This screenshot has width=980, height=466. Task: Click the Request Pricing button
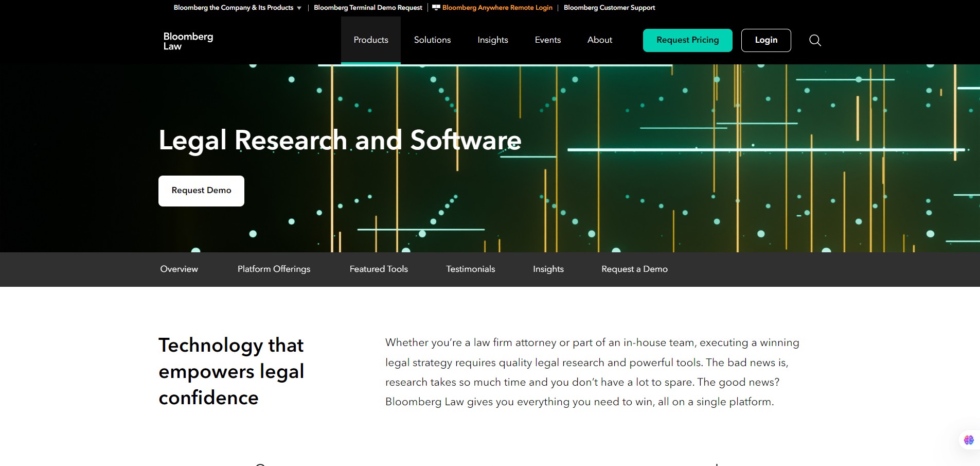point(688,40)
